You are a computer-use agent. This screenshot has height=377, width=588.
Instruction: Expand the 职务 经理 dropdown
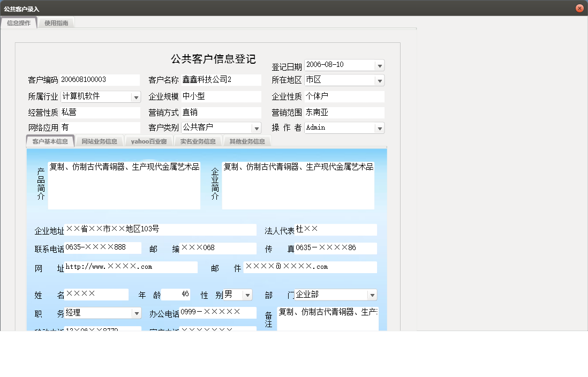[x=137, y=313]
